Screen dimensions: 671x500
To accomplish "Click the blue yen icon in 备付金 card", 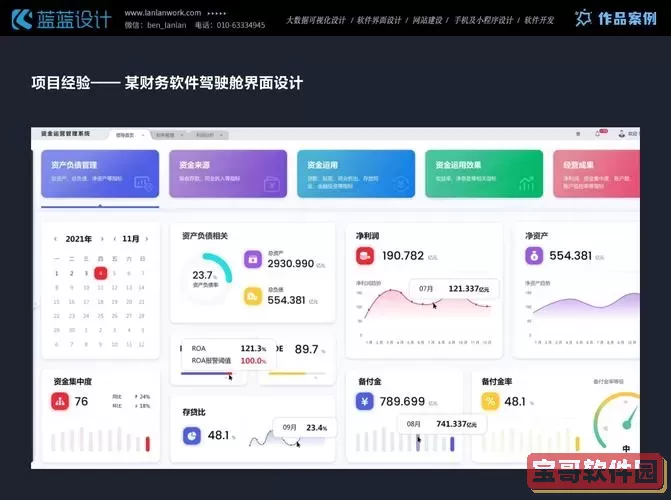I will click(364, 402).
